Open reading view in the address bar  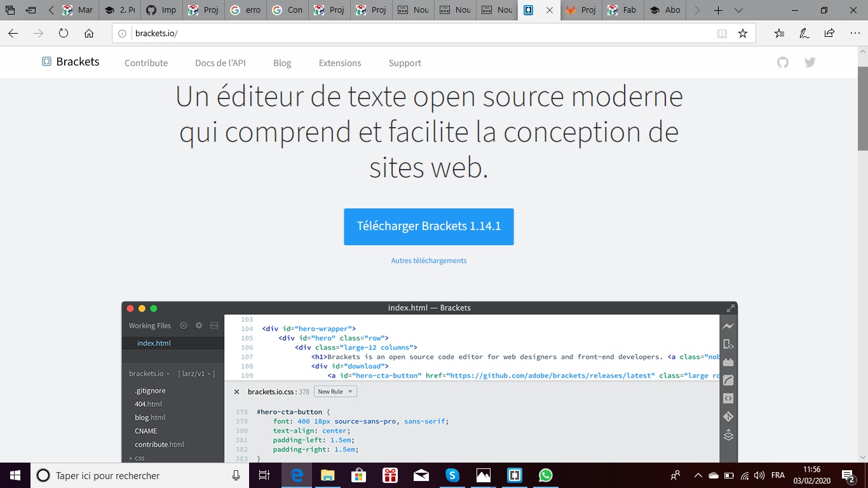722,34
